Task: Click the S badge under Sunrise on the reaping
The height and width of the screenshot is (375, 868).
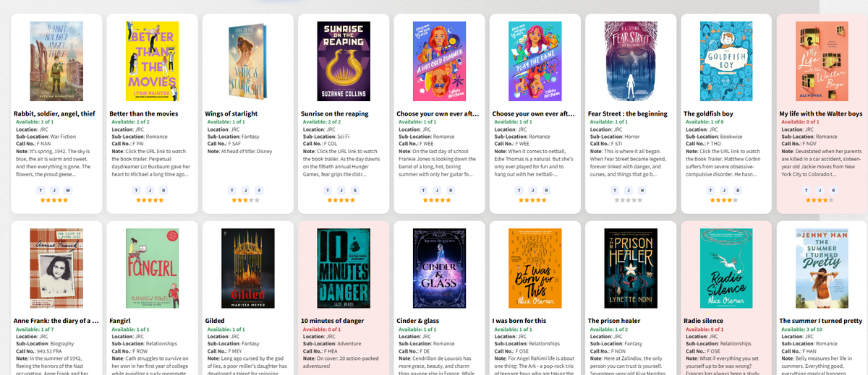Action: pyautogui.click(x=355, y=190)
